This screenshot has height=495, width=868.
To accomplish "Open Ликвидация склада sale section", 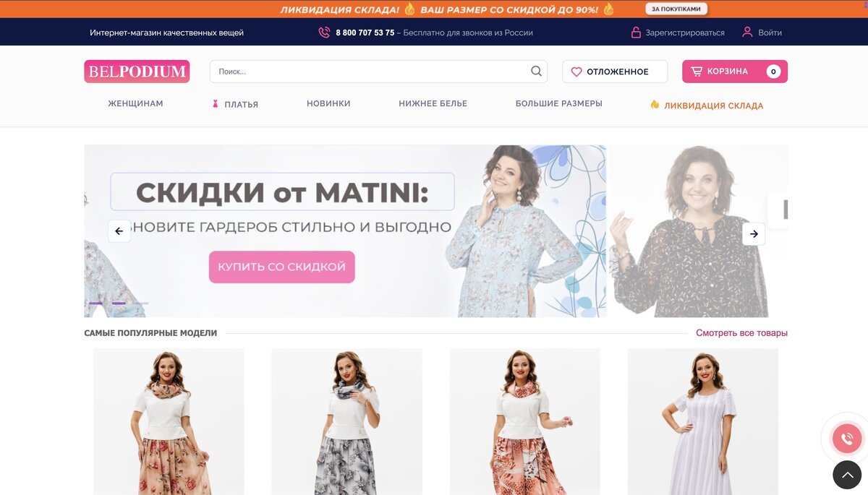I will point(707,106).
